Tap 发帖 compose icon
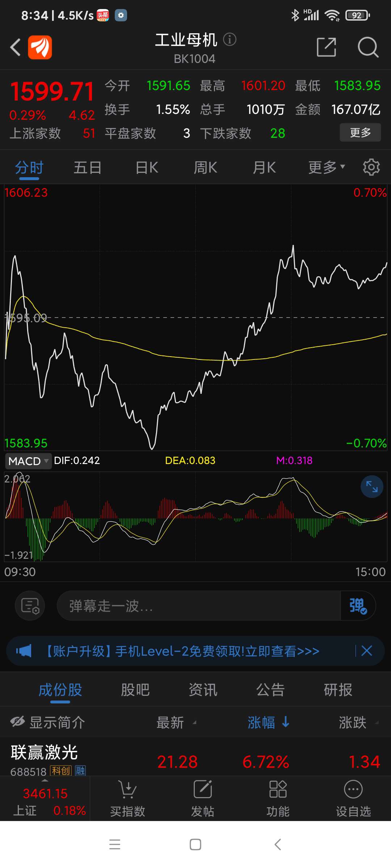Image resolution: width=391 pixels, height=868 pixels. [203, 789]
